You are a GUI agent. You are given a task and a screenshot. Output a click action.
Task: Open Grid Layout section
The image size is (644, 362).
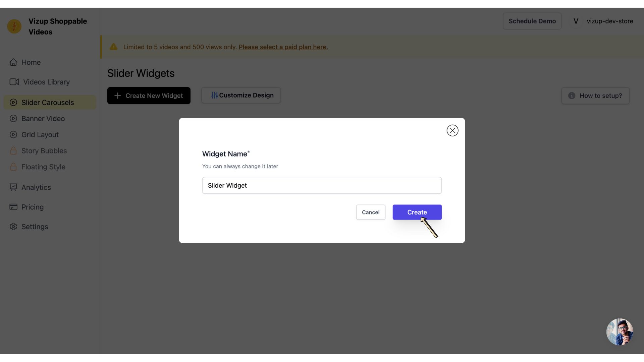click(x=40, y=134)
